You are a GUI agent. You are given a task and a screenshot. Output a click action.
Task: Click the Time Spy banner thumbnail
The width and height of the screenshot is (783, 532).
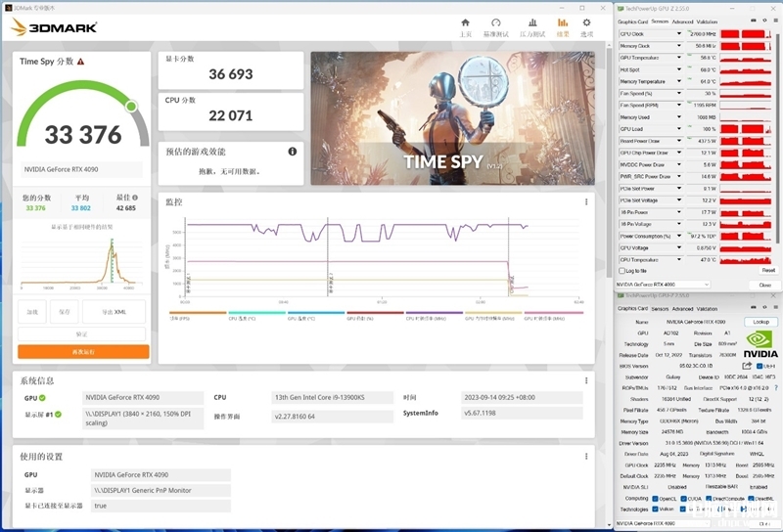452,118
